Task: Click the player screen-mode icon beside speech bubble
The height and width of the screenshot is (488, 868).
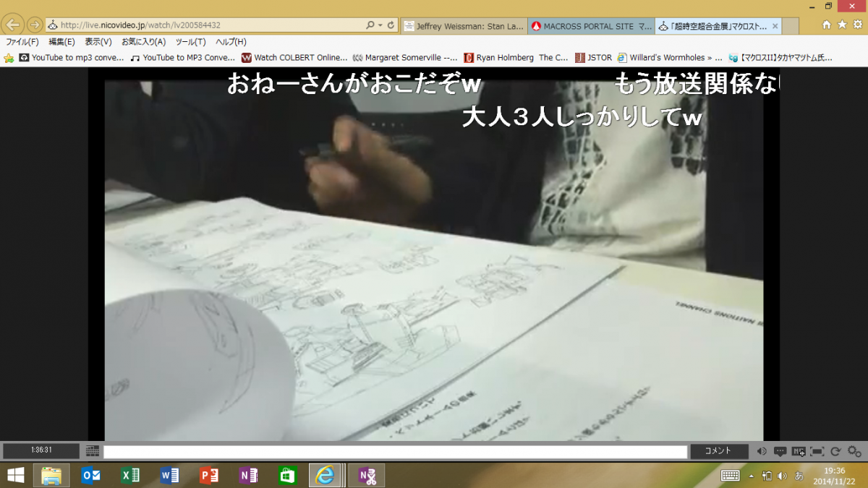Action: coord(799,451)
